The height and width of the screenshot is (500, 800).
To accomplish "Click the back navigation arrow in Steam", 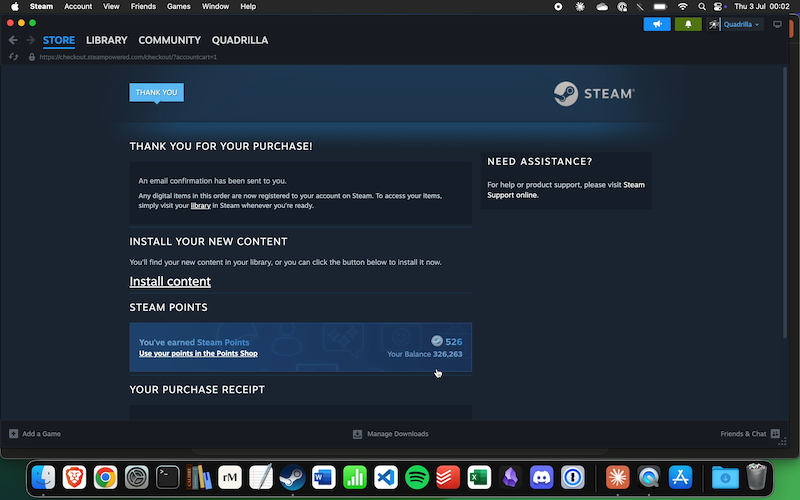I will pyautogui.click(x=13, y=40).
